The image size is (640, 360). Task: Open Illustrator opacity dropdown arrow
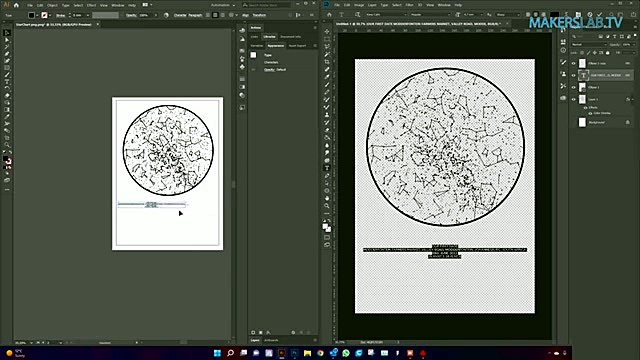pyautogui.click(x=156, y=15)
